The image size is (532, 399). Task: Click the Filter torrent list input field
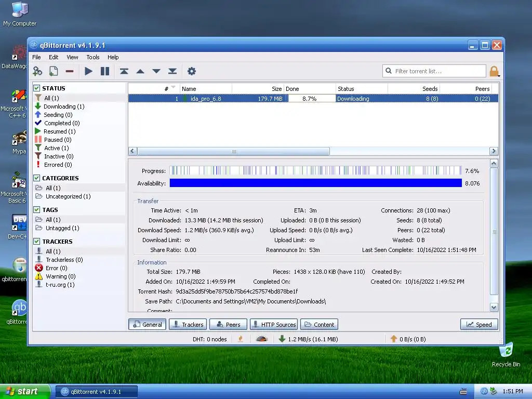click(x=434, y=71)
